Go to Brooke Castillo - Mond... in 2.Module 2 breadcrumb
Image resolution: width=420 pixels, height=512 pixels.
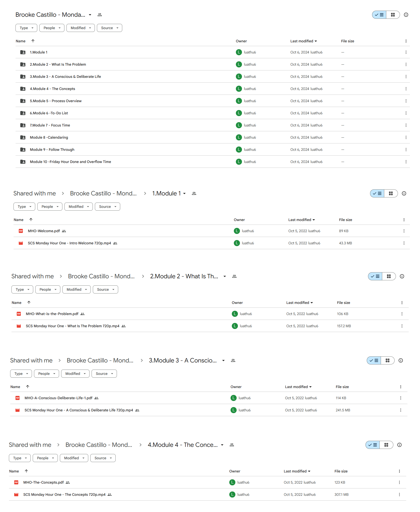[101, 276]
